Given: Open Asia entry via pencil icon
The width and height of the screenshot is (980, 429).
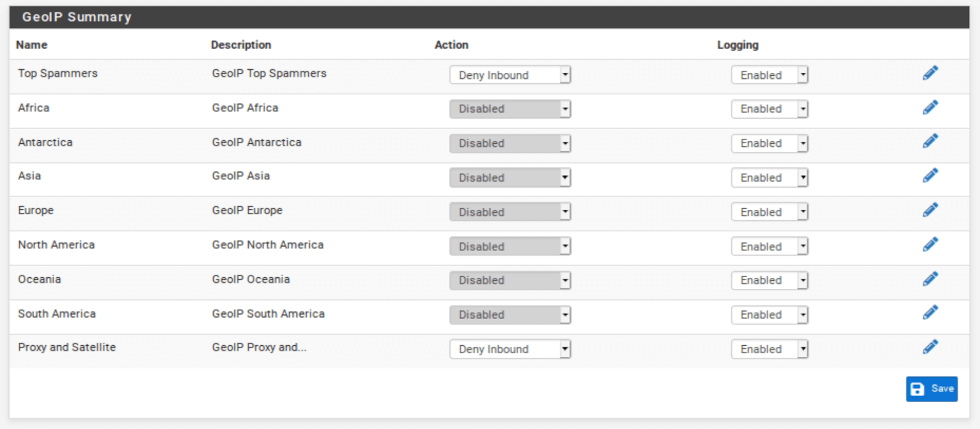Looking at the screenshot, I should tap(930, 176).
